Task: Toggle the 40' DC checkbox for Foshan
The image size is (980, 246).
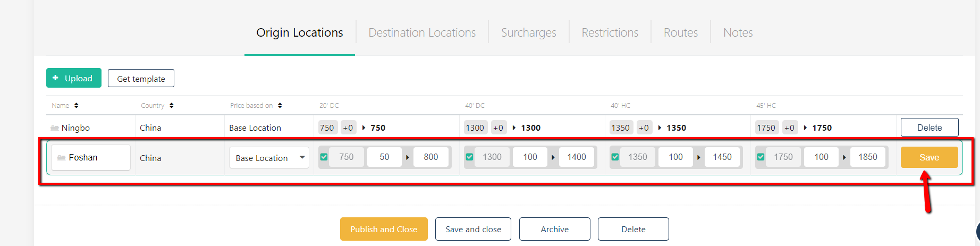Action: [469, 157]
